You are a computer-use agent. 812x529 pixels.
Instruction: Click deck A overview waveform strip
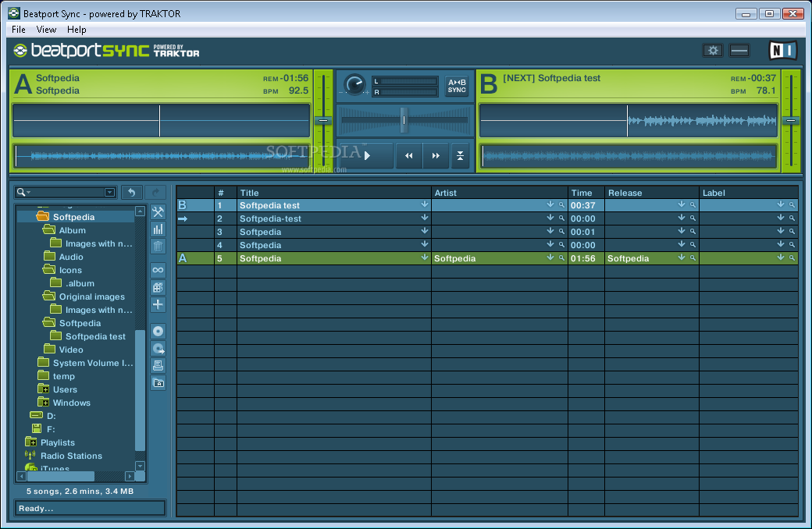161,156
